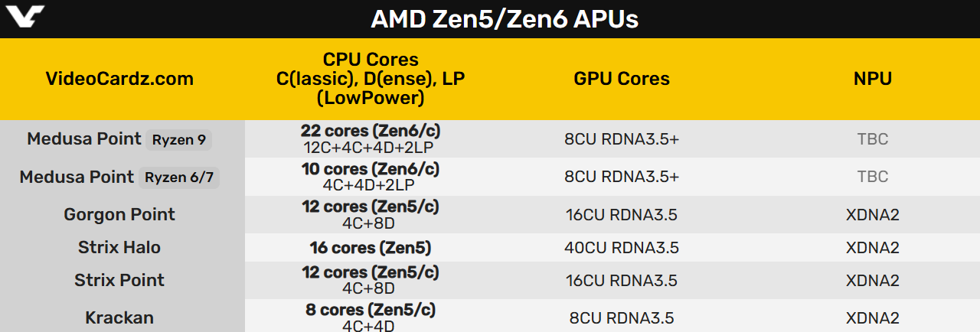
Task: Select XDNA2 in the Strix Halo row
Action: coord(873,248)
